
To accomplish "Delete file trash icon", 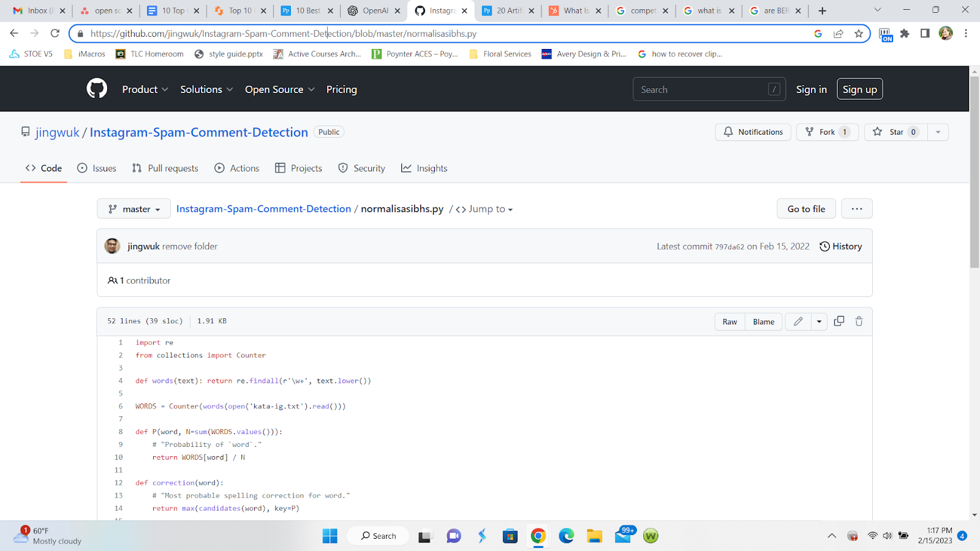I will tap(859, 321).
